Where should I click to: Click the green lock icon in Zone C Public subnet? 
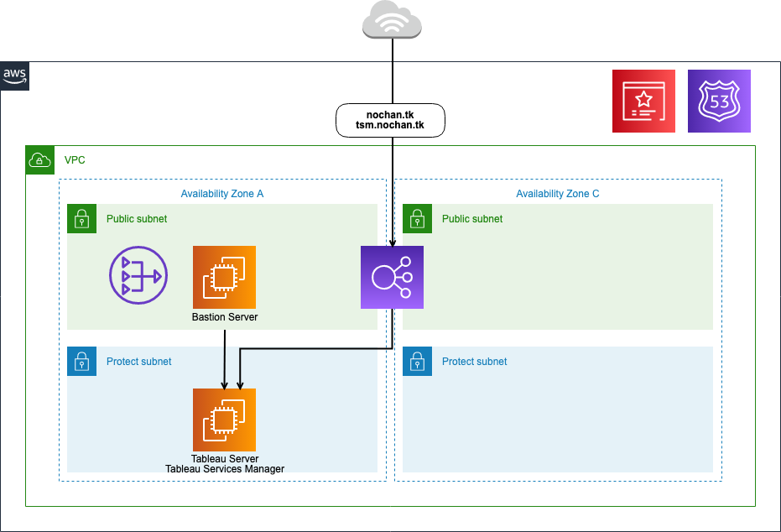pyautogui.click(x=417, y=218)
